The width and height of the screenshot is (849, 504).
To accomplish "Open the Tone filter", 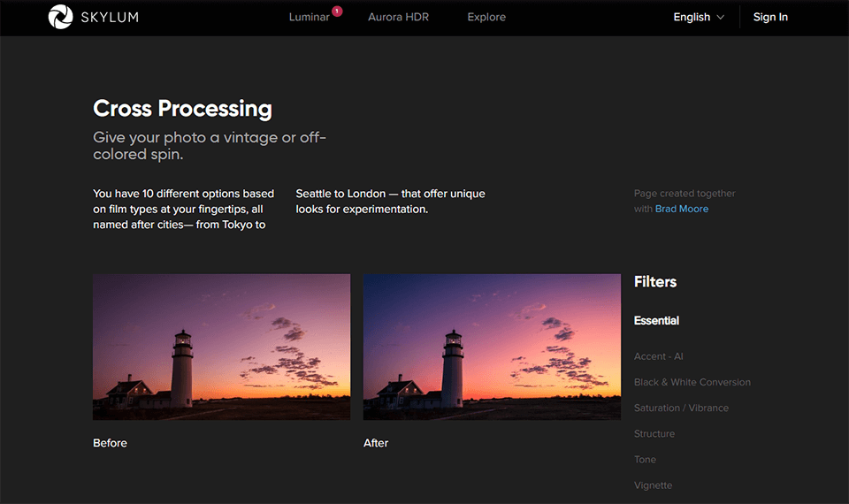I will [x=645, y=460].
